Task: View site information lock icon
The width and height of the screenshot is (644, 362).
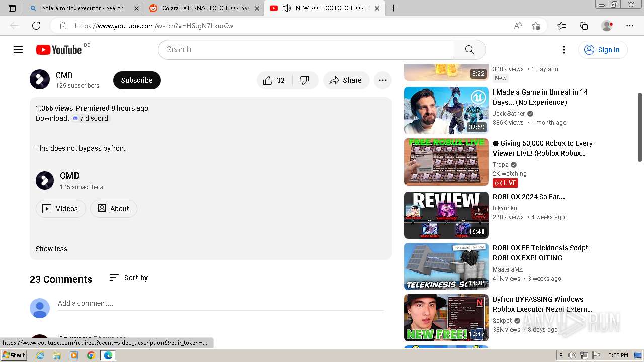Action: [63, 26]
